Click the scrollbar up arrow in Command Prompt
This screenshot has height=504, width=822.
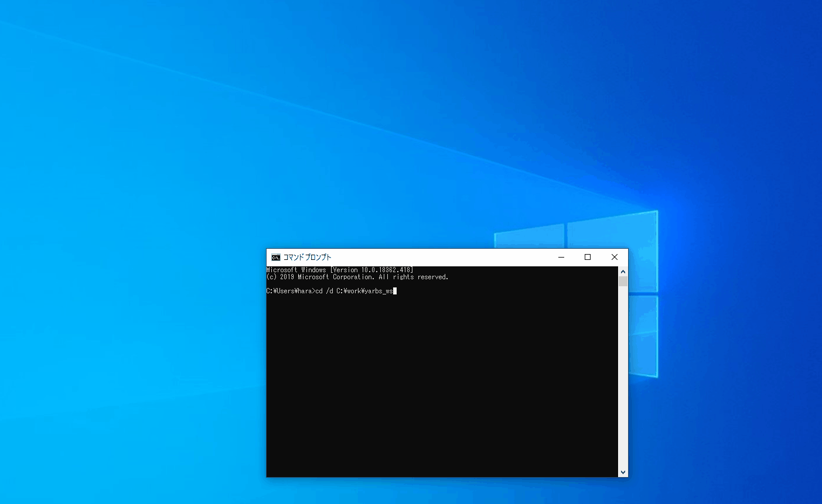[623, 272]
